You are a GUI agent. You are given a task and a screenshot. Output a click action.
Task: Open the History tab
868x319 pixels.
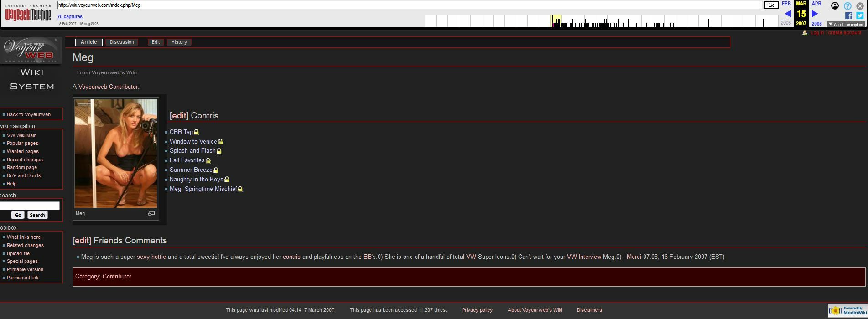[179, 42]
